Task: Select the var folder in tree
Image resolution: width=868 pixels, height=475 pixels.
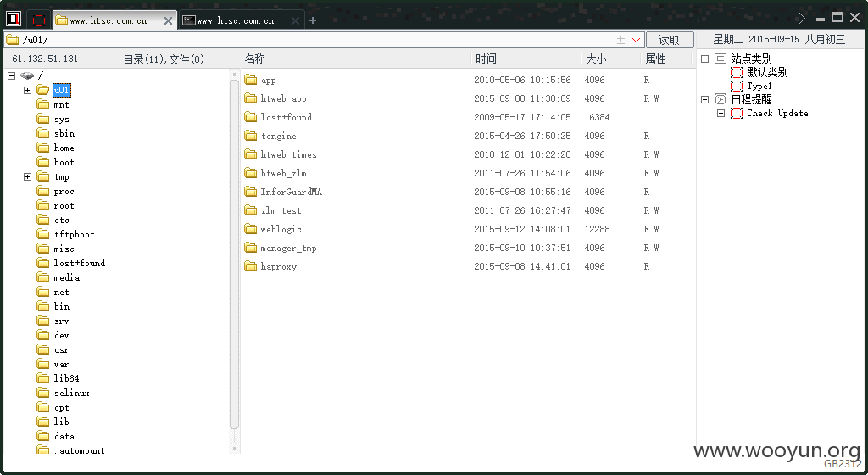Action: pyautogui.click(x=61, y=364)
